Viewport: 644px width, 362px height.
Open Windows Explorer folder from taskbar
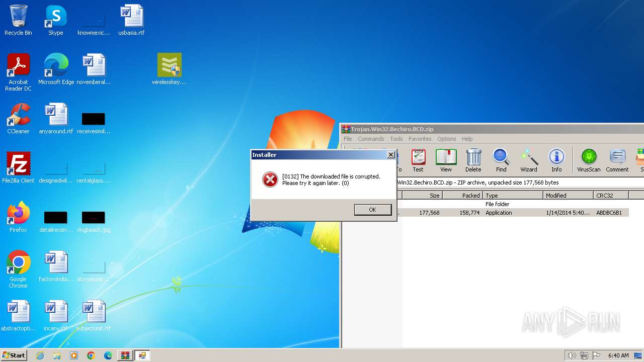(x=57, y=355)
